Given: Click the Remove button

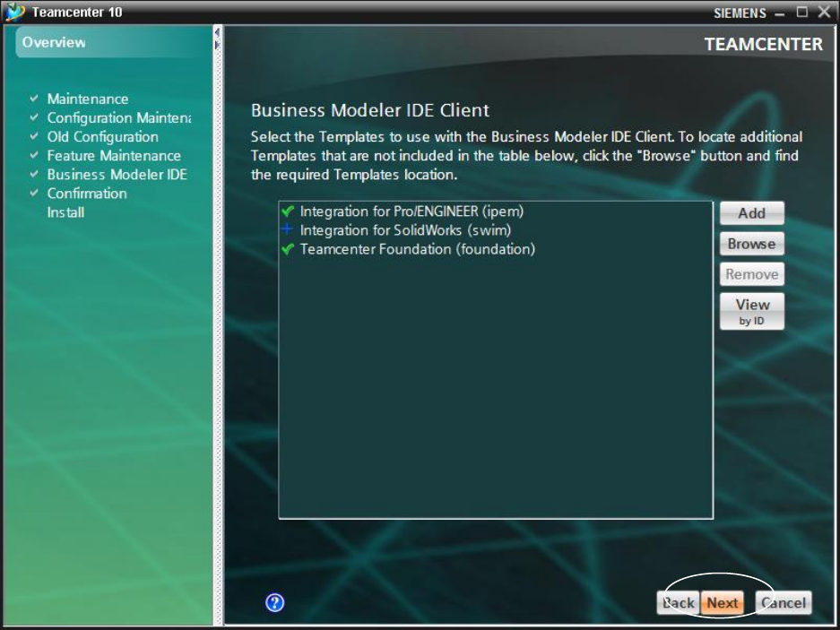Looking at the screenshot, I should [751, 274].
